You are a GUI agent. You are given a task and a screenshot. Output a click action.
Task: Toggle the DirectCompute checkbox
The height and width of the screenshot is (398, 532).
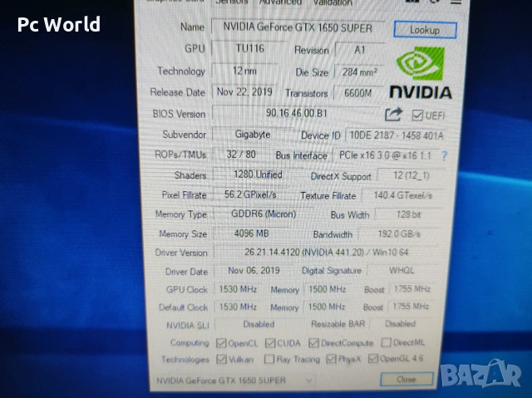314,342
